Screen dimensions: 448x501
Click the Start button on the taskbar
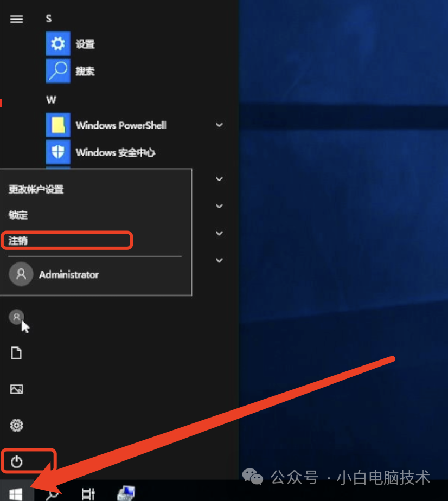15,494
